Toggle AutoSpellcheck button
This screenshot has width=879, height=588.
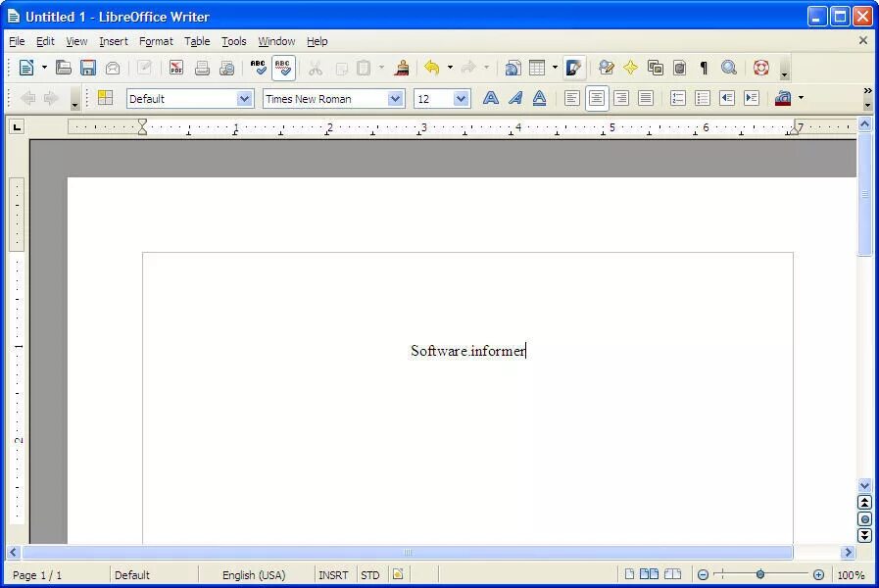pyautogui.click(x=283, y=68)
